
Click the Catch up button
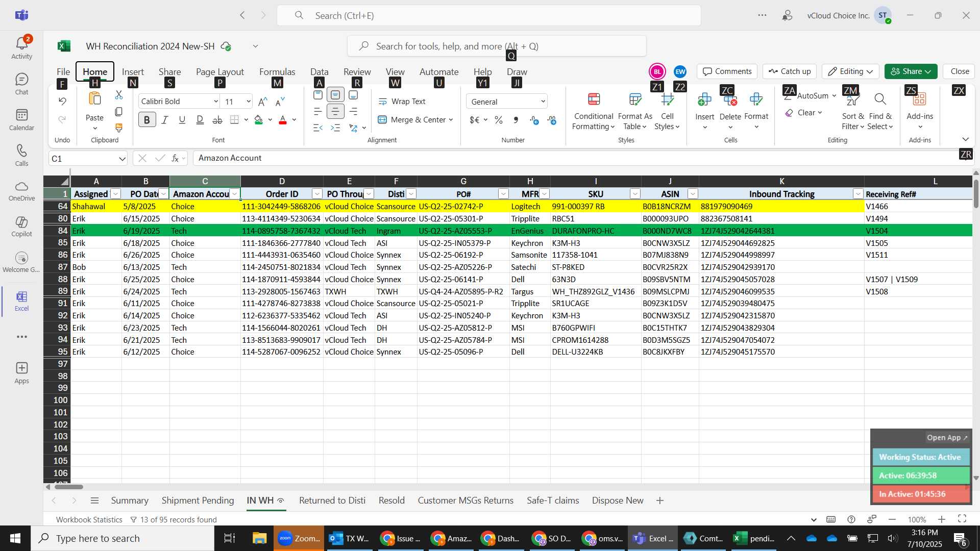[790, 71]
